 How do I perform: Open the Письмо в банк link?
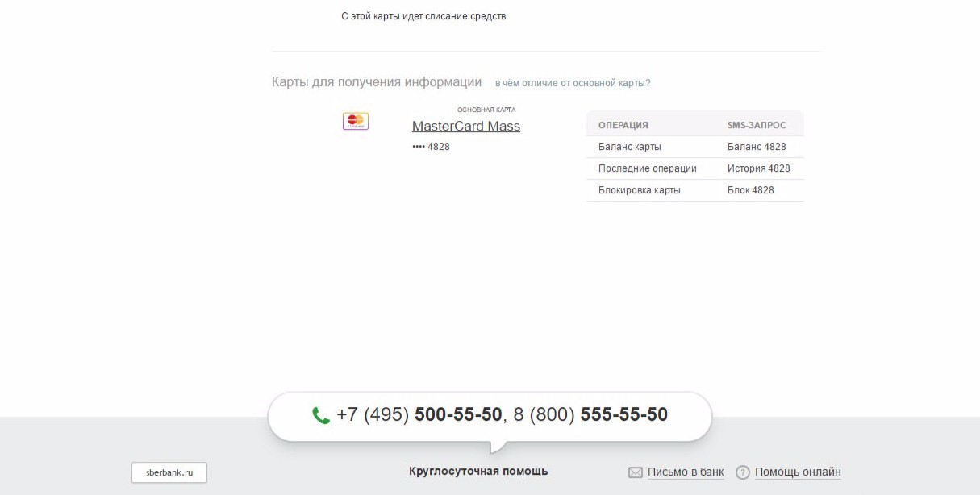686,472
